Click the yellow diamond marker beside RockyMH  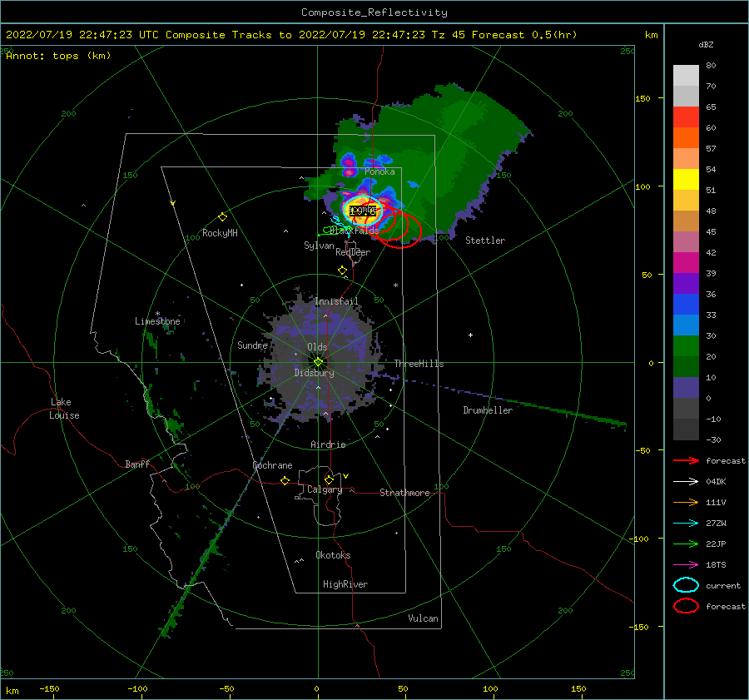coord(222,217)
